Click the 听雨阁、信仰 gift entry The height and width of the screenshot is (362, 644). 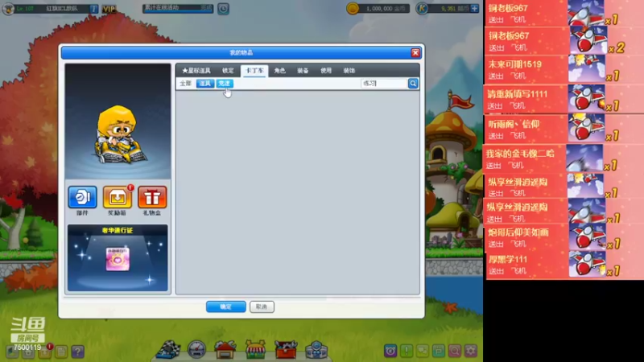coord(564,129)
